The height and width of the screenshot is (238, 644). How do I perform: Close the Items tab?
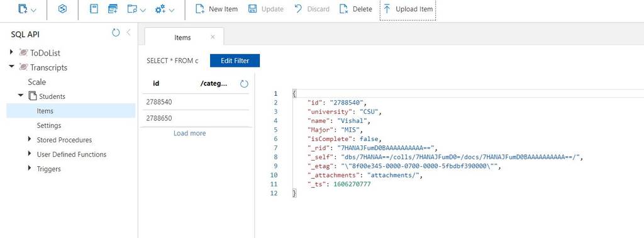(x=213, y=37)
